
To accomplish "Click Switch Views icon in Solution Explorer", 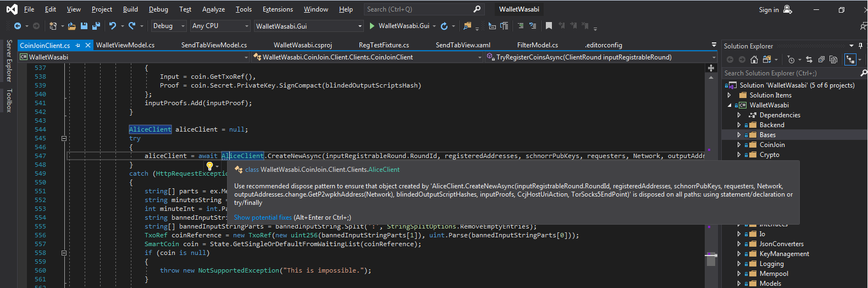I will tap(767, 59).
